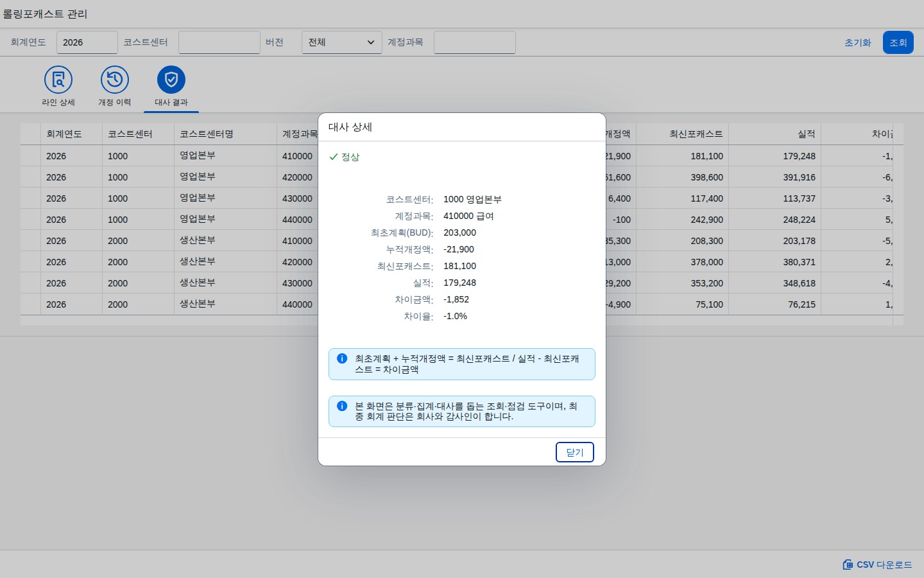924x578 pixels.
Task: Click the 롤링포캐스트 관리 page title
Action: (x=45, y=13)
